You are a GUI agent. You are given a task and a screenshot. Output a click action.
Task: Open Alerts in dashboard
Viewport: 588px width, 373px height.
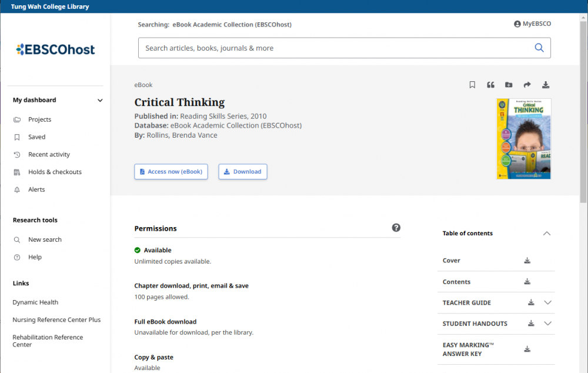point(36,189)
